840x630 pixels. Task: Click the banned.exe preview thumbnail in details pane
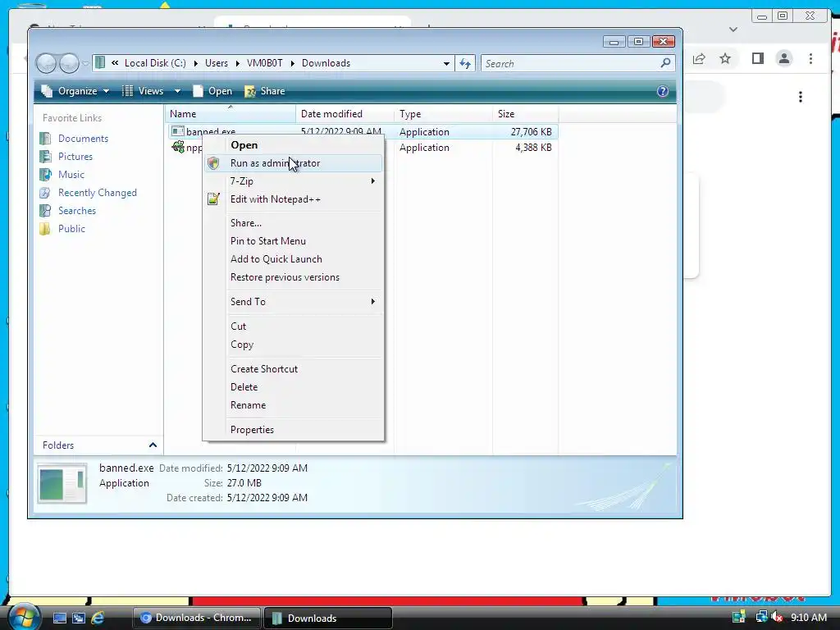pyautogui.click(x=62, y=484)
